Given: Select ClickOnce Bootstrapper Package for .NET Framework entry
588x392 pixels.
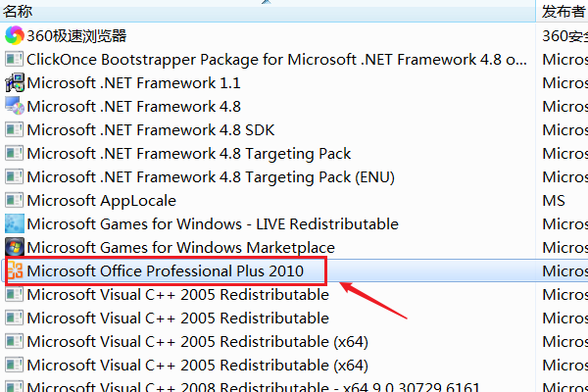Looking at the screenshot, I should pos(276,59).
